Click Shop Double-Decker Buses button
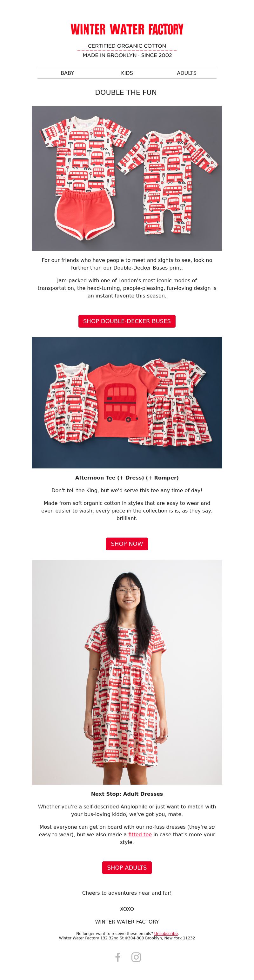Viewport: 254px width, 980px height. 127,321
